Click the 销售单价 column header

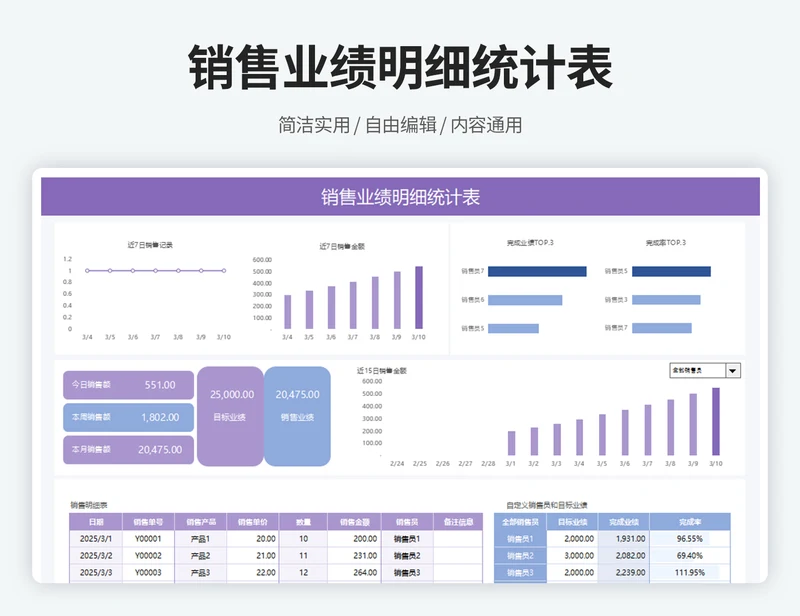click(253, 522)
